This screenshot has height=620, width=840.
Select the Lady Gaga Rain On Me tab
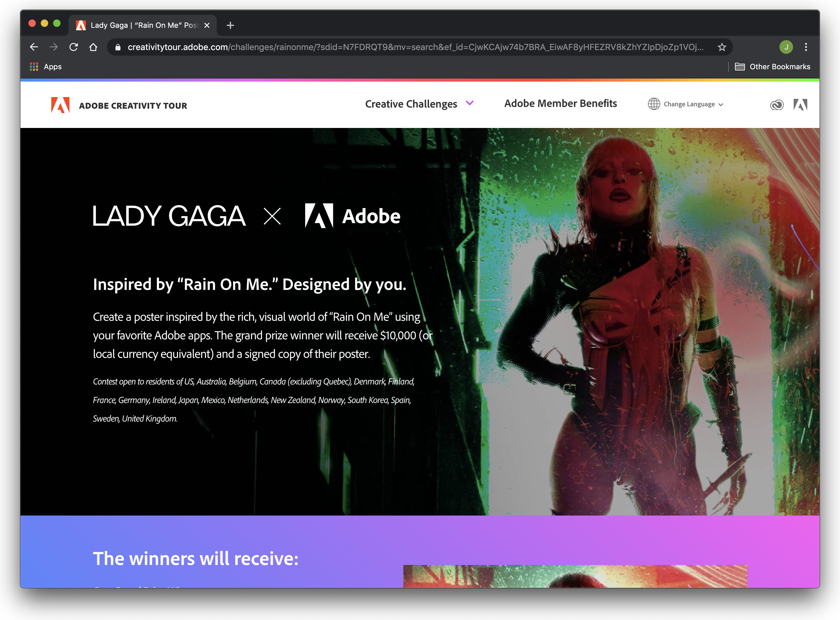click(142, 25)
